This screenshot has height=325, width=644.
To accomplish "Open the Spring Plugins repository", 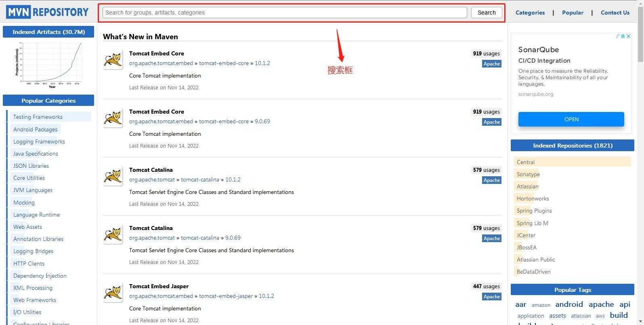I will click(534, 211).
